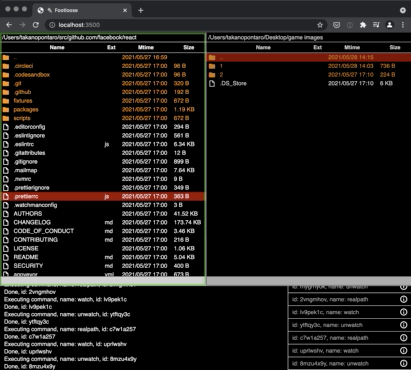Close the Footloose tab
This screenshot has height=370, width=411.
[125, 10]
